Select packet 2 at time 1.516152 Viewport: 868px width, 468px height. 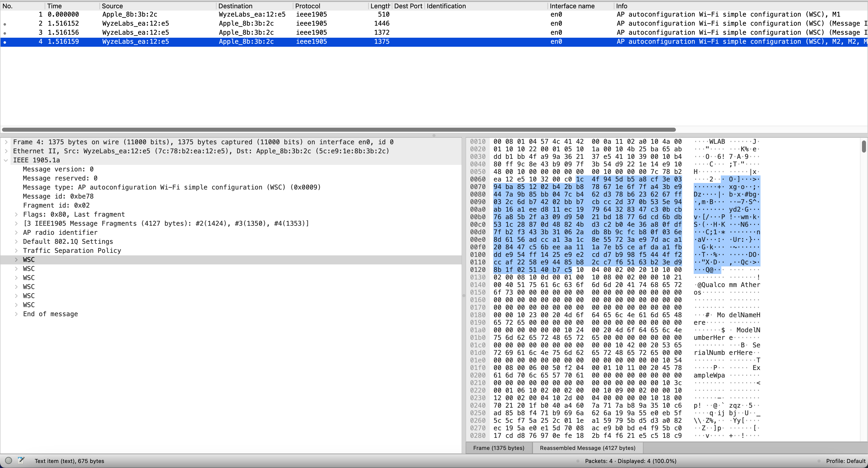[x=434, y=24]
